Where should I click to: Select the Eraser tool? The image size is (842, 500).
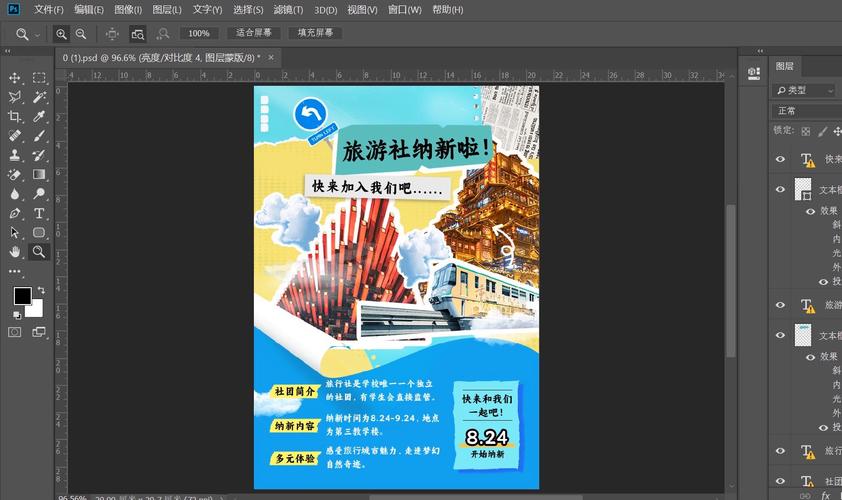point(14,175)
